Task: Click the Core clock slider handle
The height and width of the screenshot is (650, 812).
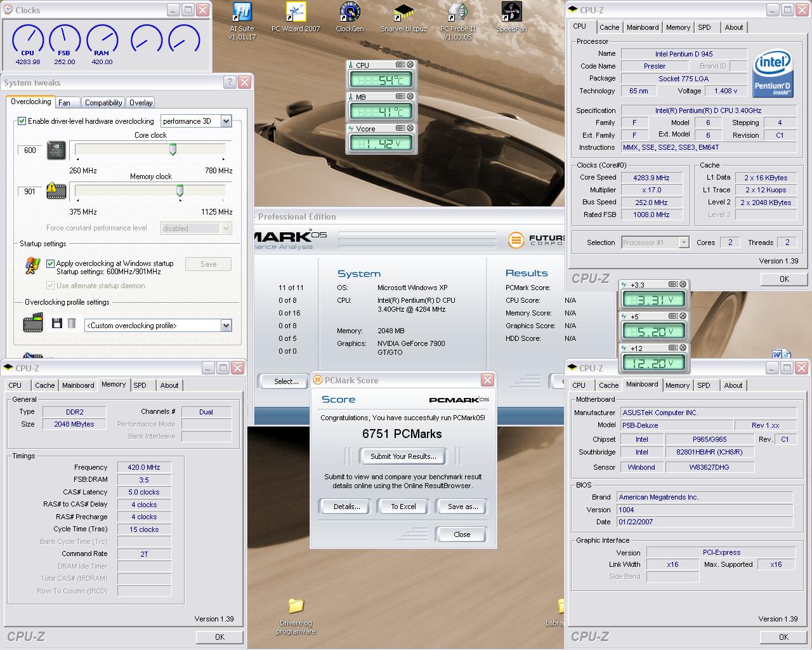Action: tap(173, 149)
